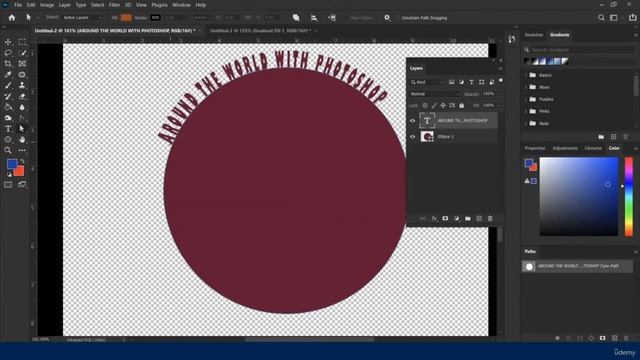The height and width of the screenshot is (360, 640).
Task: Expand the Blues gradient folder
Action: [x=526, y=87]
